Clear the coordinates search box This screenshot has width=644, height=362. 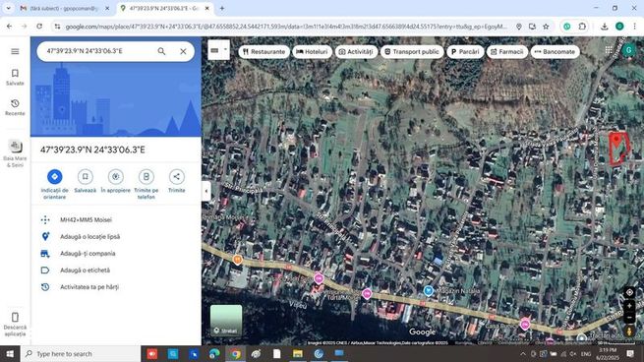click(x=183, y=51)
